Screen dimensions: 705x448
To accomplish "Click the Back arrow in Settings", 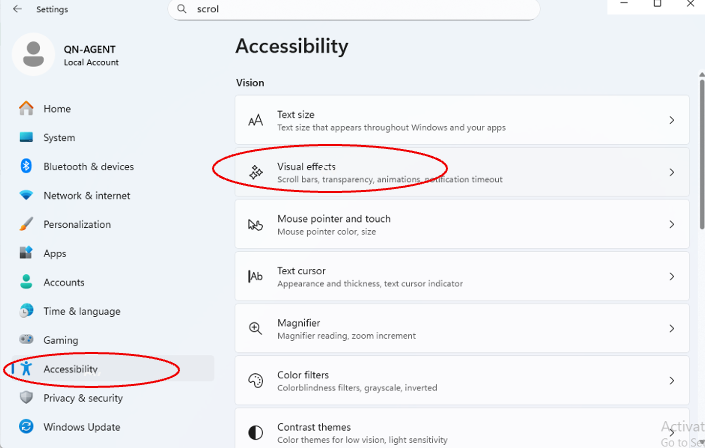I will point(17,9).
